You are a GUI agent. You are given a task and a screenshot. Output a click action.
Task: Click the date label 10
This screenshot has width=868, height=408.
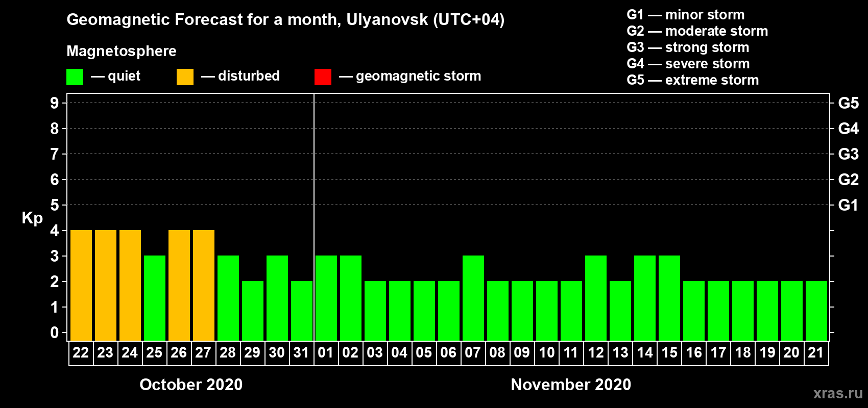(547, 352)
